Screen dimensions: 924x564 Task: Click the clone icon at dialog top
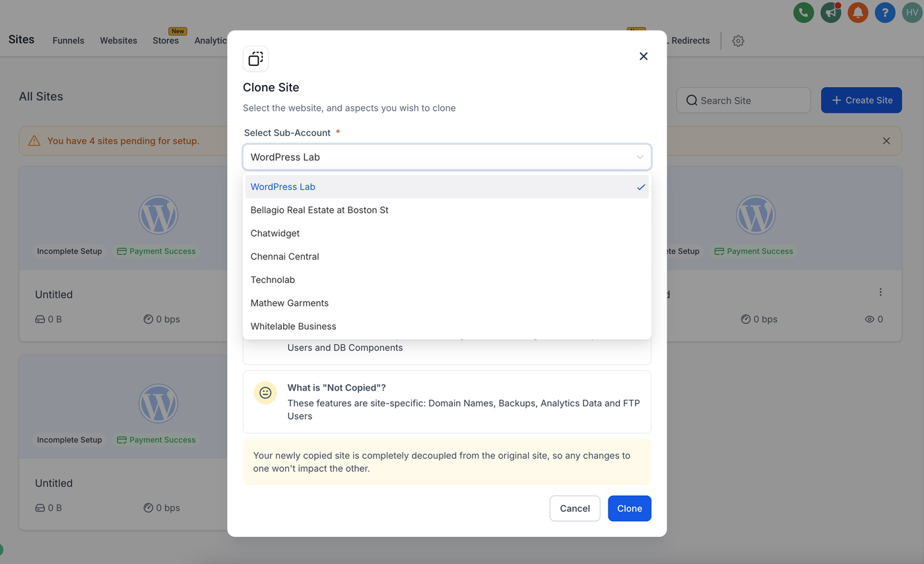click(255, 59)
